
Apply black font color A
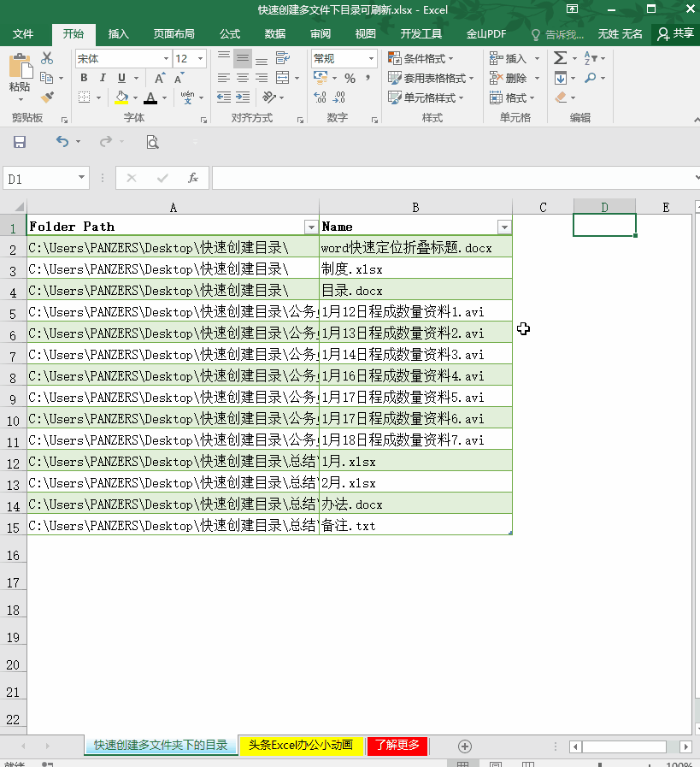150,97
